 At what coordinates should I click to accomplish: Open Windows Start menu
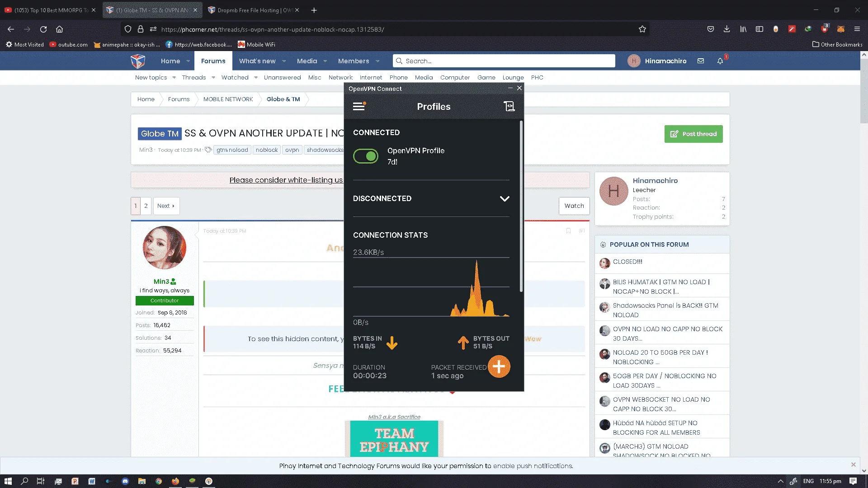(x=8, y=481)
